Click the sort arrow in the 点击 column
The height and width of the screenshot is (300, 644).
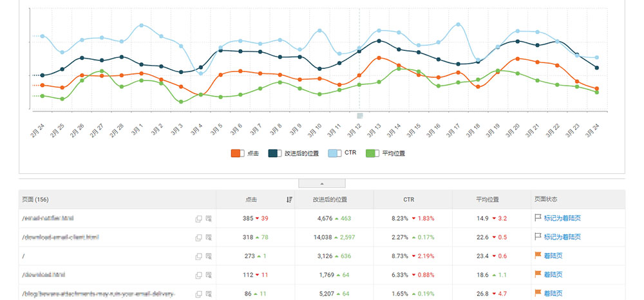tap(289, 200)
